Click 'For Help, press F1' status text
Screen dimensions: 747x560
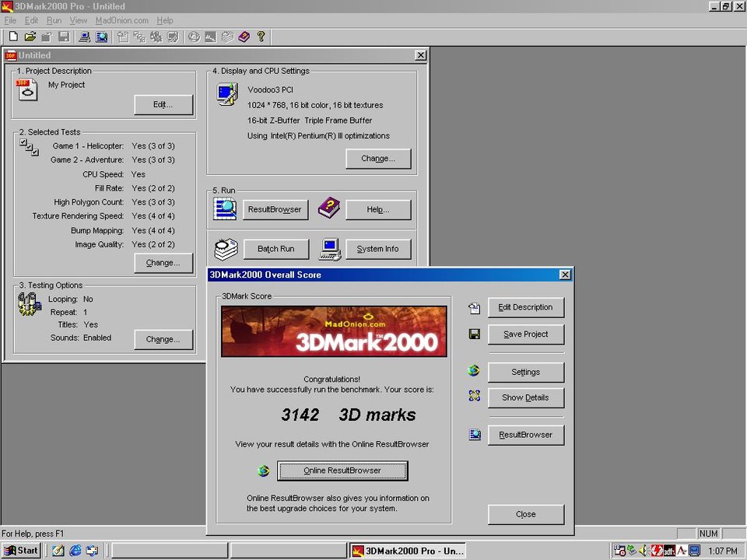click(33, 534)
